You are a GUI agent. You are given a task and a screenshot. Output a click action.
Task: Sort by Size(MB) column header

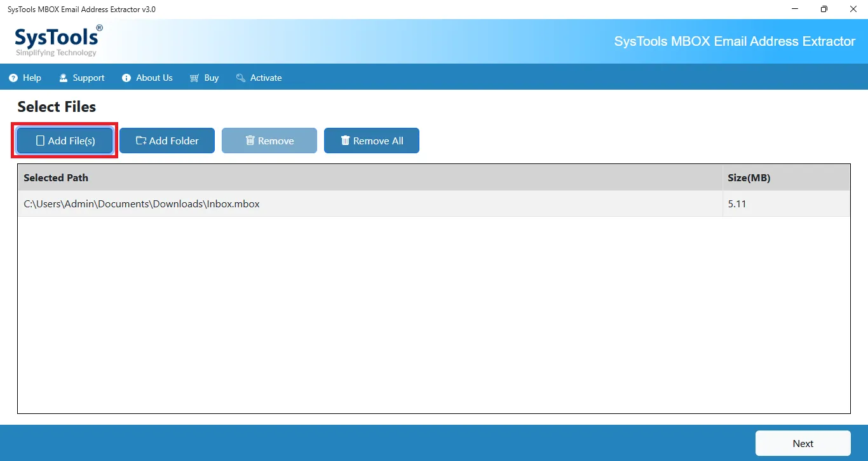coord(786,177)
